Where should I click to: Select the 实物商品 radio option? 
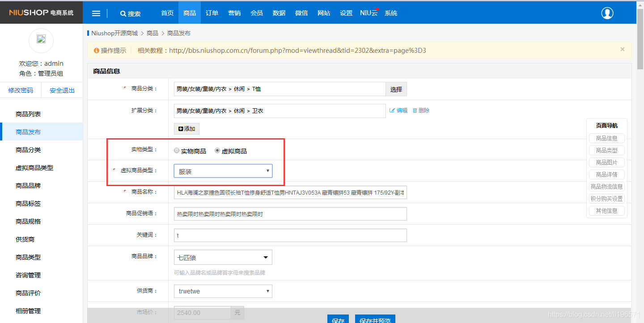177,151
